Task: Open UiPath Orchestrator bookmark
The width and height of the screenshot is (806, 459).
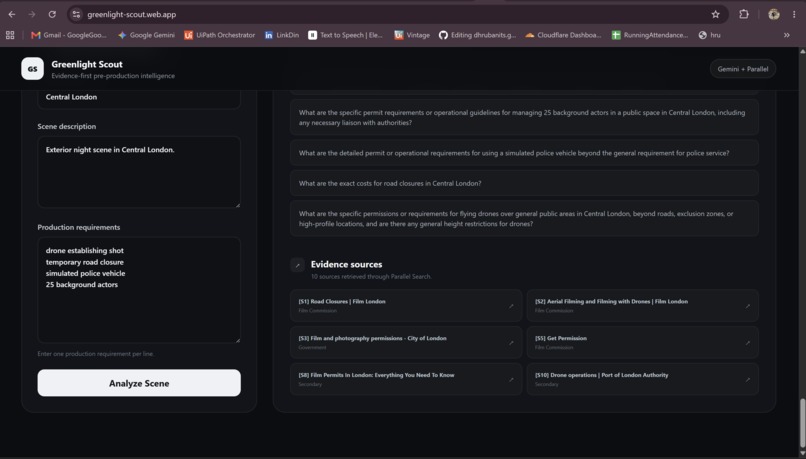Action: click(x=219, y=35)
